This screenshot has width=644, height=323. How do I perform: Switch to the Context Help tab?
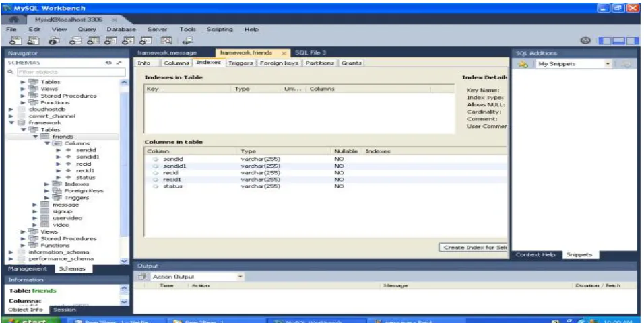point(536,254)
